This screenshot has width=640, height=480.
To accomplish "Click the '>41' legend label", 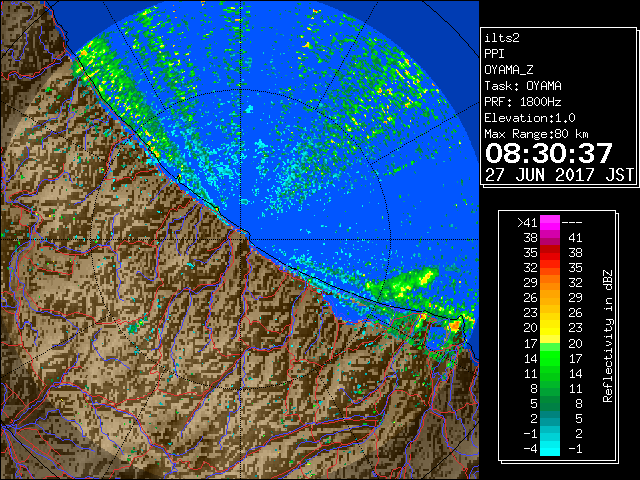I will tap(527, 223).
